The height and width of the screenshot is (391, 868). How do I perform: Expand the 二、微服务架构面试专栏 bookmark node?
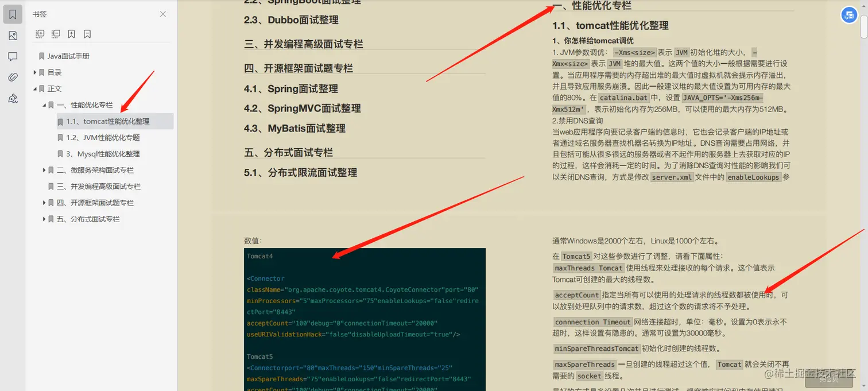(44, 170)
